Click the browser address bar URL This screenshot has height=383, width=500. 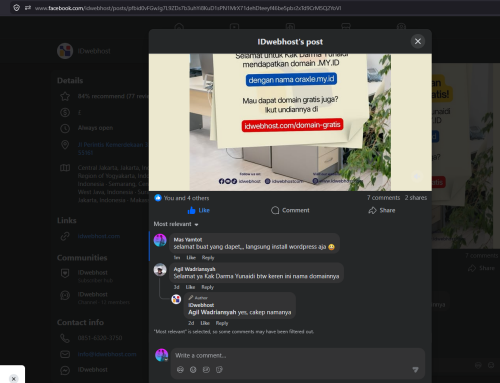click(188, 8)
